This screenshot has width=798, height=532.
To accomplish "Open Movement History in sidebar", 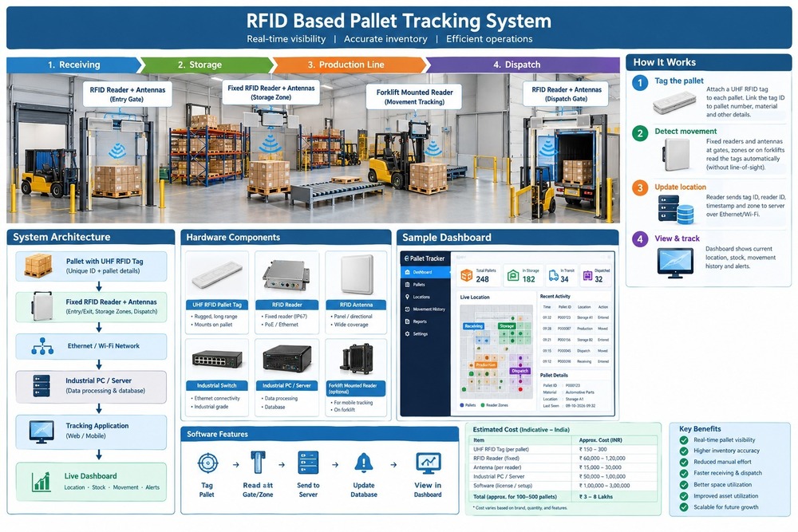I will click(425, 309).
